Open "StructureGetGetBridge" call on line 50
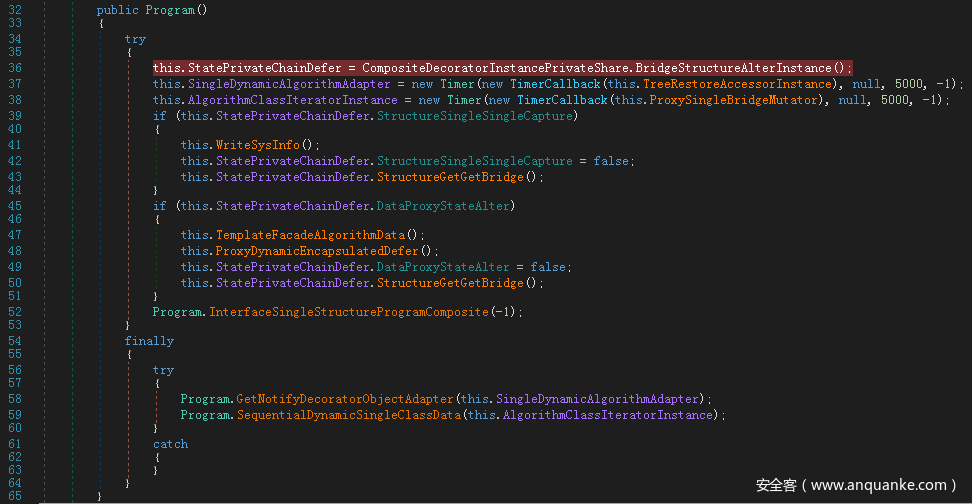Image resolution: width=972 pixels, height=504 pixels. pos(450,283)
